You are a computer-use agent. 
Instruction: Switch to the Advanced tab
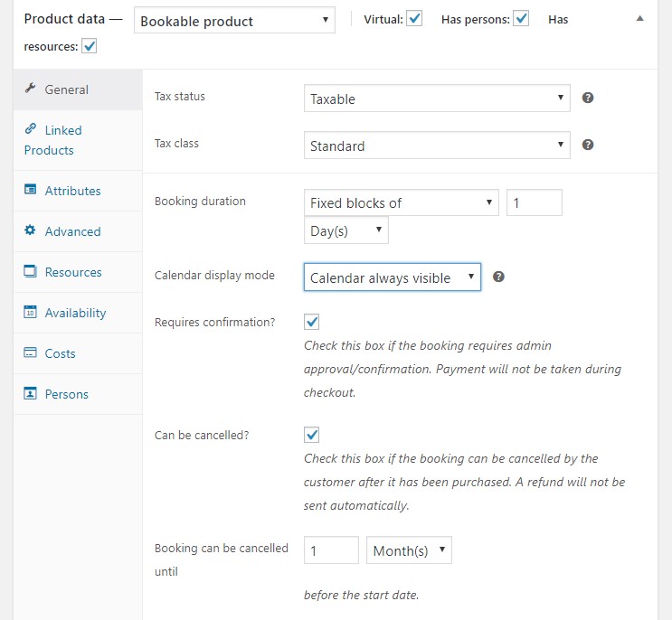78,231
